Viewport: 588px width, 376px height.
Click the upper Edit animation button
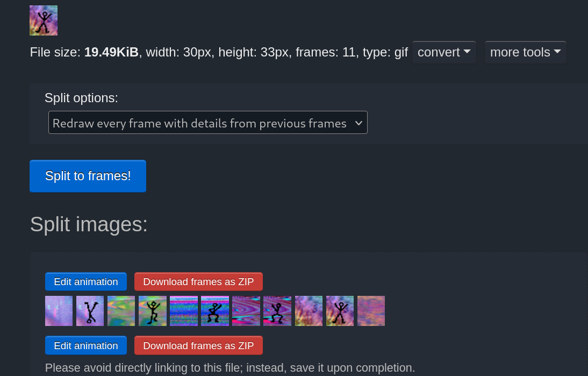[85, 281]
